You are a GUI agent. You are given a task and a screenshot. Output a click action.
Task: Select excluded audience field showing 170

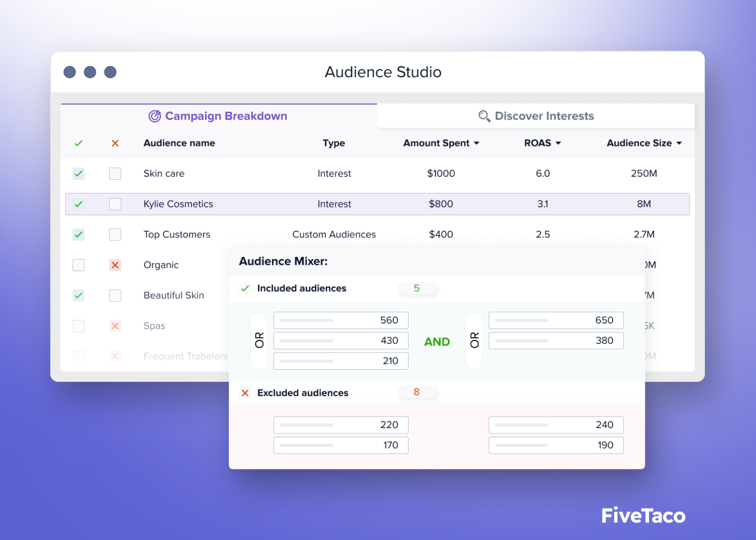(341, 445)
